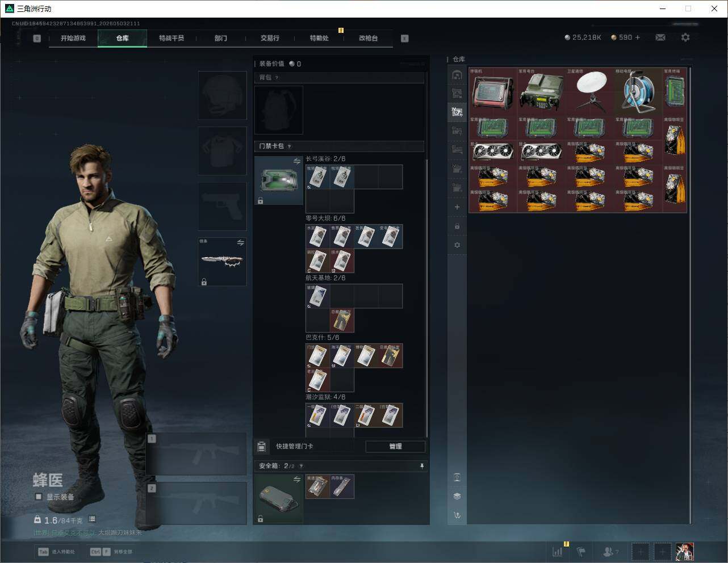Viewport: 728px width, 563px height.
Task: Swap the equipped melee knife
Action: point(241,242)
